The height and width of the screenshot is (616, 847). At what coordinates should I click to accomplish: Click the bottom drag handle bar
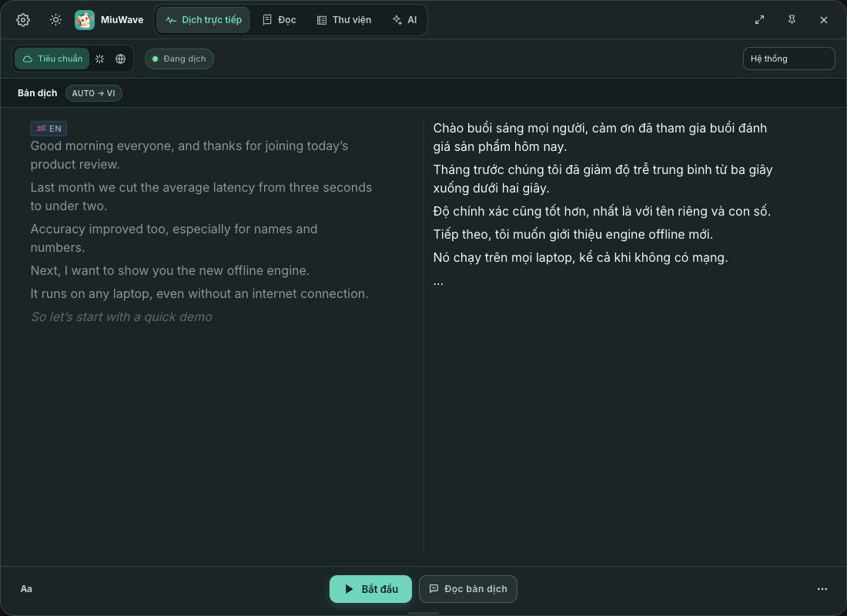tap(423, 613)
